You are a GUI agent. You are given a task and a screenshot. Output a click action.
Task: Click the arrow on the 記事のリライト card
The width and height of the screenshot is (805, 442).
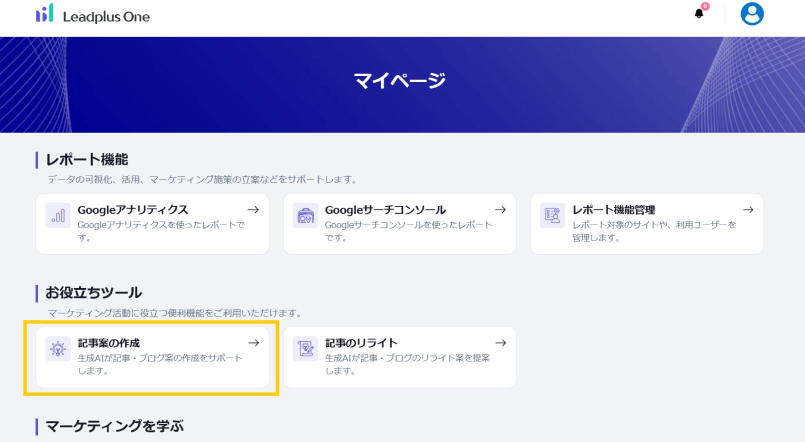pos(500,343)
